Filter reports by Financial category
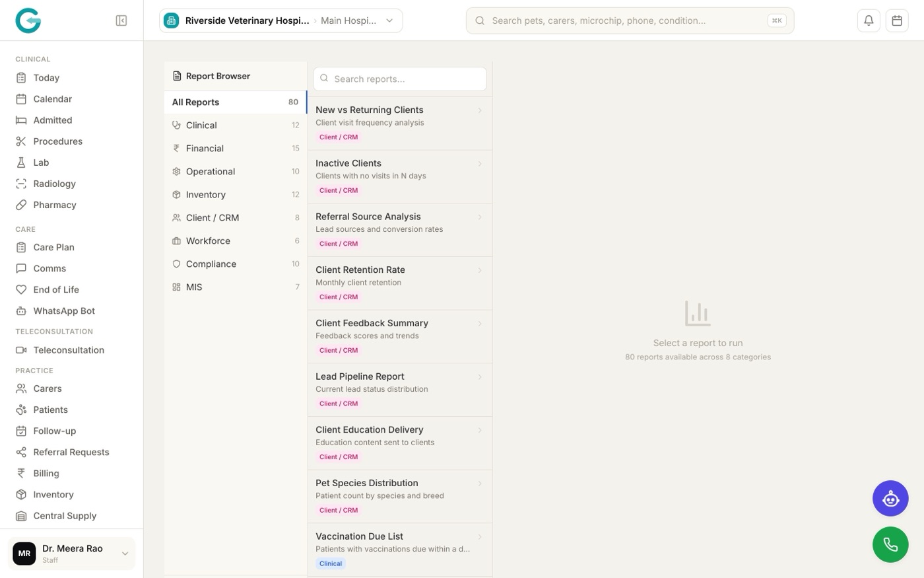The width and height of the screenshot is (924, 578). 236,149
